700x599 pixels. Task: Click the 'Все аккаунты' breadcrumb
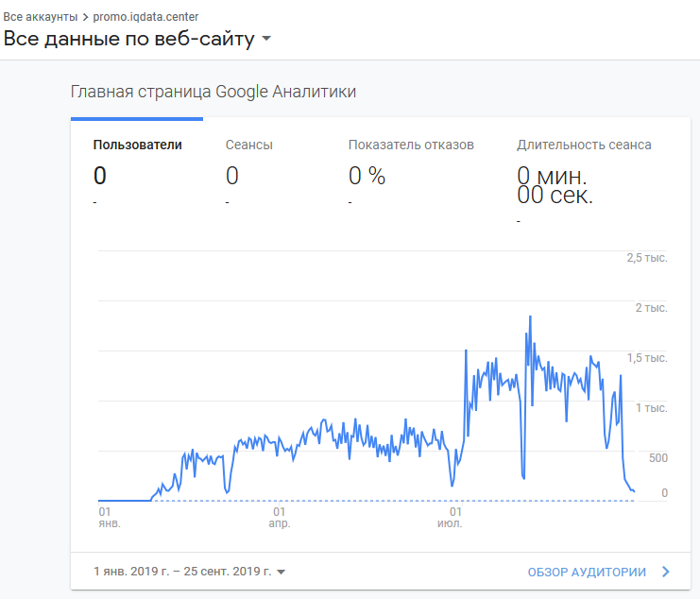pyautogui.click(x=41, y=17)
